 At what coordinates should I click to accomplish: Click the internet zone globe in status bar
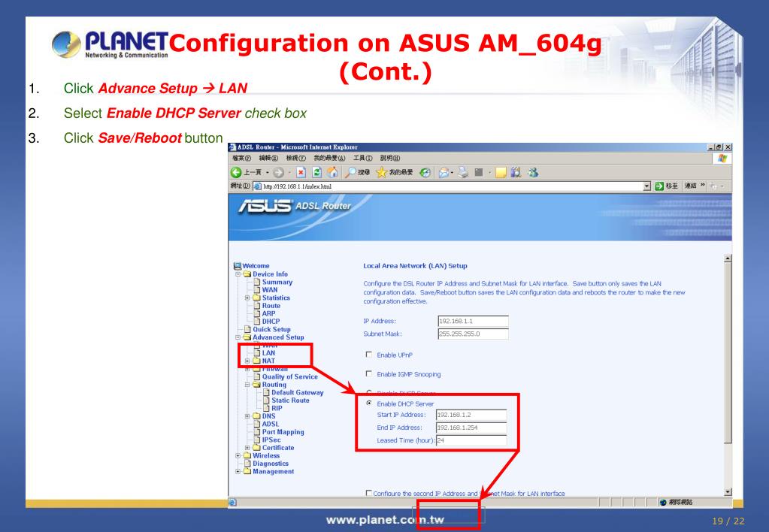[663, 502]
